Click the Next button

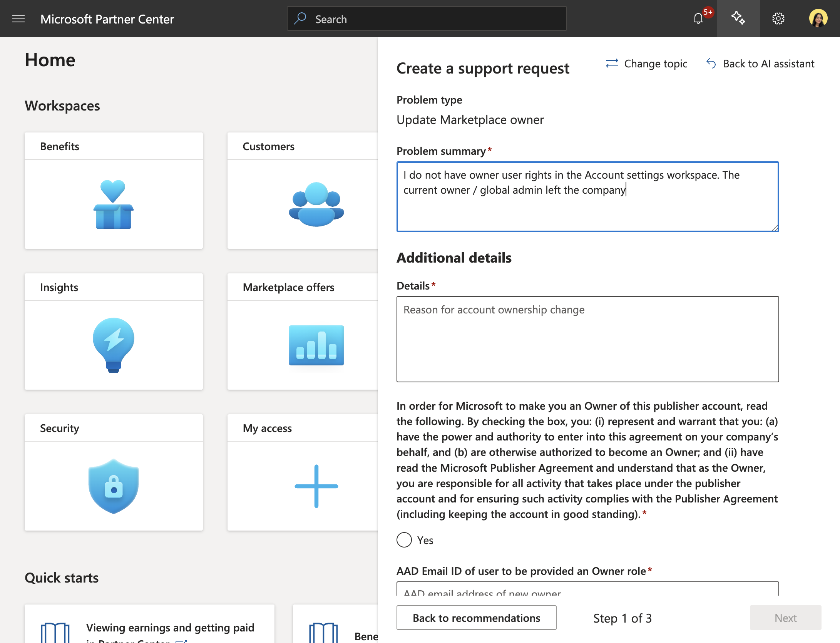(785, 618)
